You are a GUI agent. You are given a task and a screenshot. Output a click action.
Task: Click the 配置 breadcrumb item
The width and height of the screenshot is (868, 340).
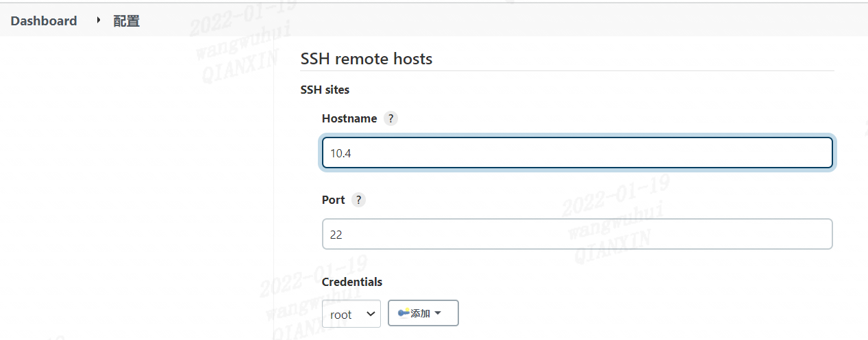coord(127,21)
